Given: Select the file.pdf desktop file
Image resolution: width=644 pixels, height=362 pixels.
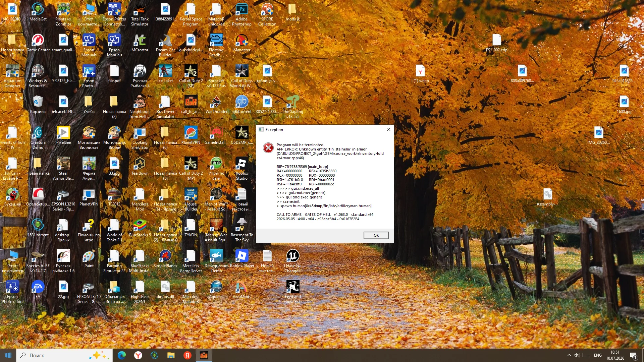Looking at the screenshot, I should (114, 74).
